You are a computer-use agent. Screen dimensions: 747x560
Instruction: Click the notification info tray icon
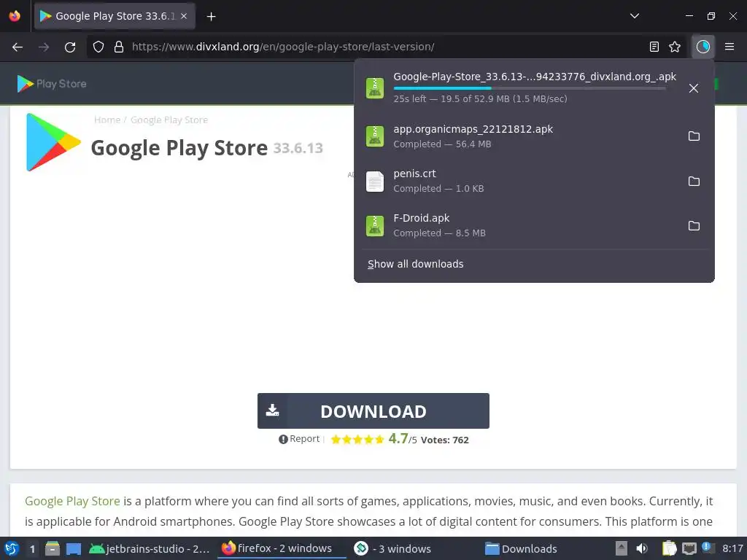[708, 548]
